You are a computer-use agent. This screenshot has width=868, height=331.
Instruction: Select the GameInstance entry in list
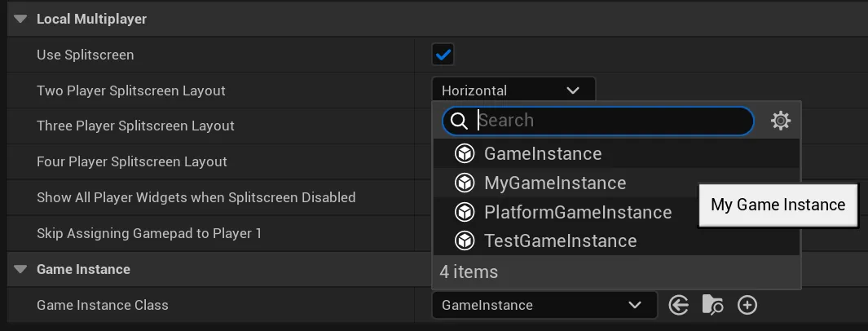click(543, 153)
